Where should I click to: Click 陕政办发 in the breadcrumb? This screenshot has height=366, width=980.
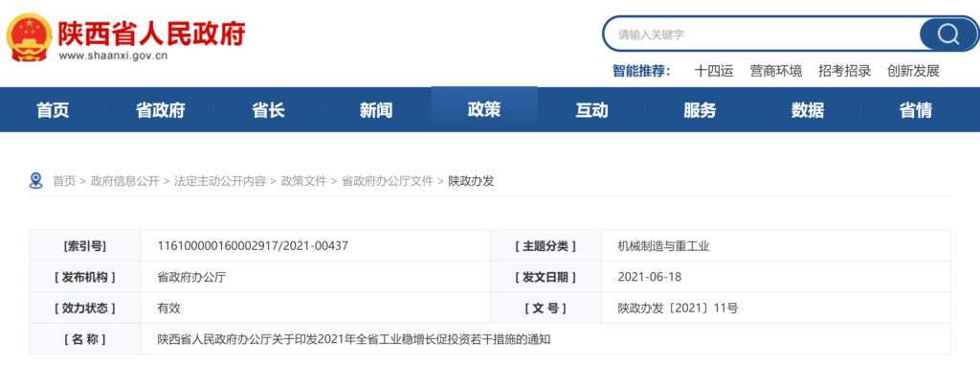[x=471, y=181]
